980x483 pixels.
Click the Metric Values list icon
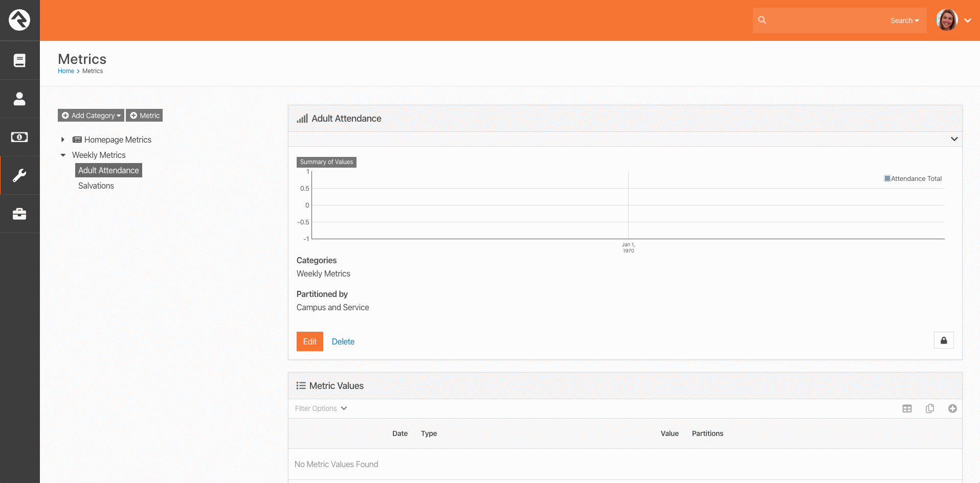click(x=301, y=386)
